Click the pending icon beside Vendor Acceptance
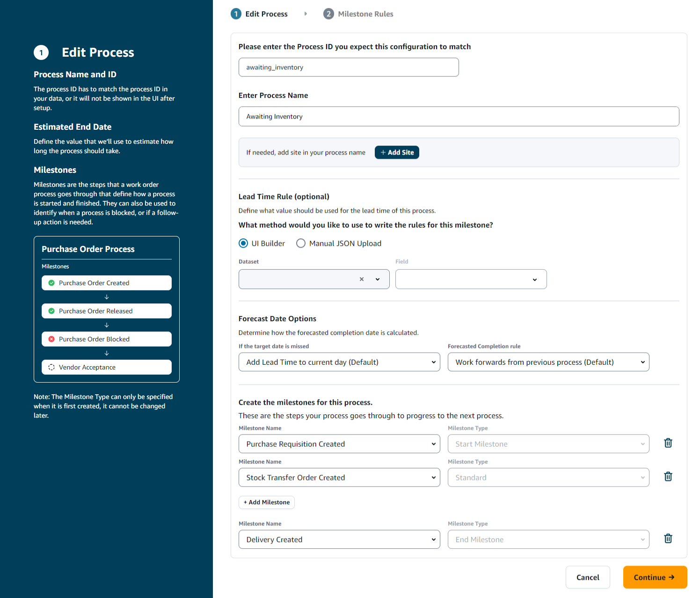Viewport: 700px width, 598px height. click(x=51, y=367)
